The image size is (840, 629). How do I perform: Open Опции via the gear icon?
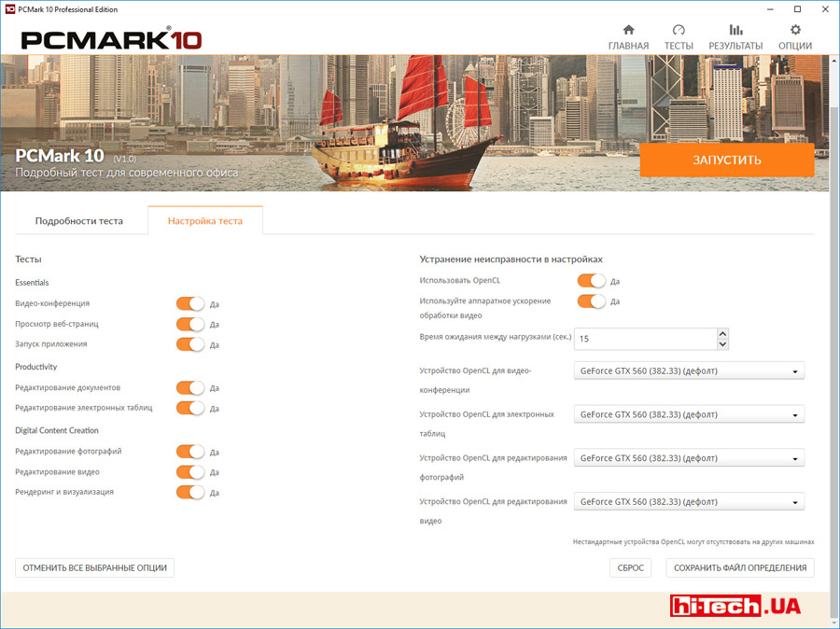[x=795, y=30]
